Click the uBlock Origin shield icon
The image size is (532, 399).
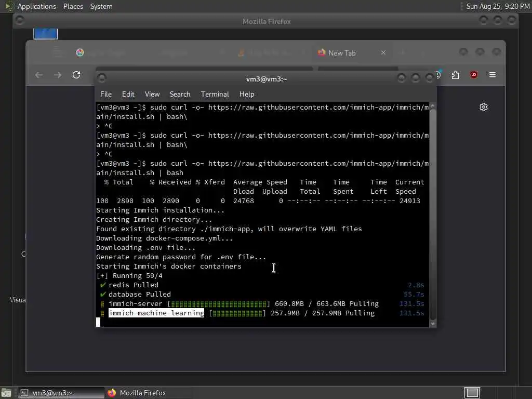(474, 75)
